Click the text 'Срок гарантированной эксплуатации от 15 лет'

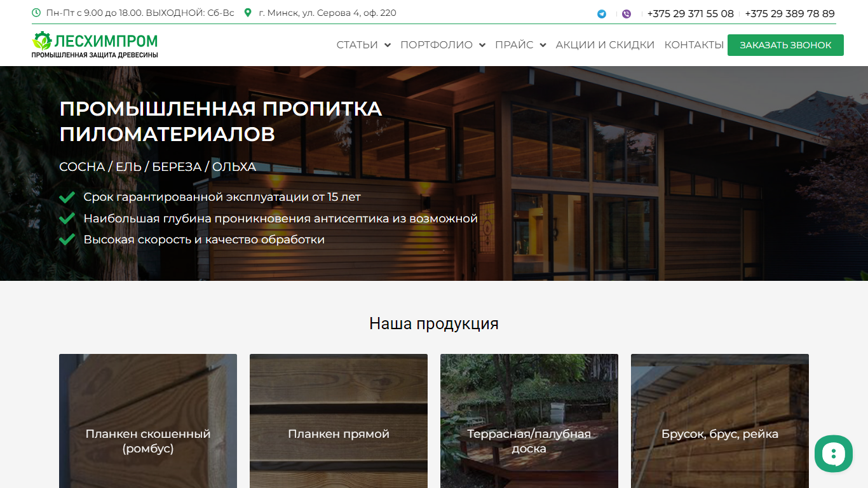coord(222,197)
